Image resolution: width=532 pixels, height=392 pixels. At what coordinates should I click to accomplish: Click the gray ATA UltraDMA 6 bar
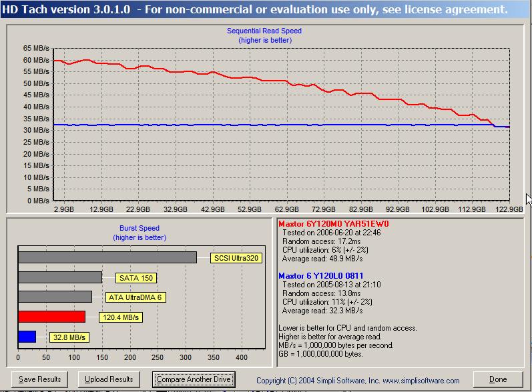[55, 297]
